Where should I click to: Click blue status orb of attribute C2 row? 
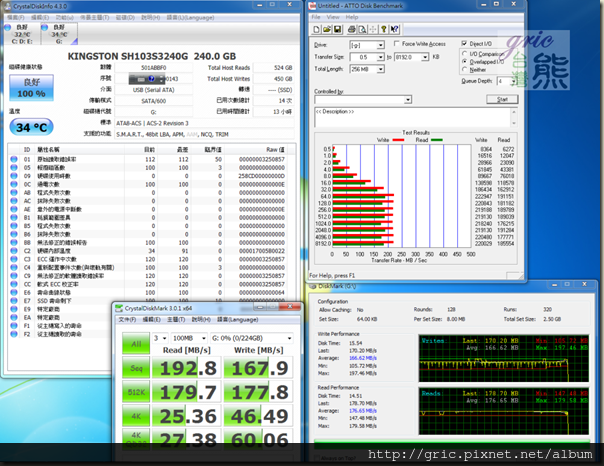click(x=14, y=251)
